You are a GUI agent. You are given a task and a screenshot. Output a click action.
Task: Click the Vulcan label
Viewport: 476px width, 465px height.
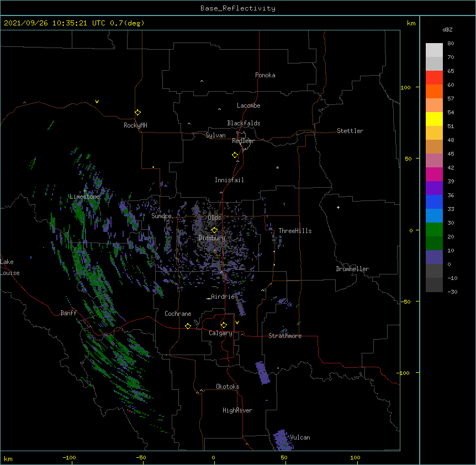[300, 437]
